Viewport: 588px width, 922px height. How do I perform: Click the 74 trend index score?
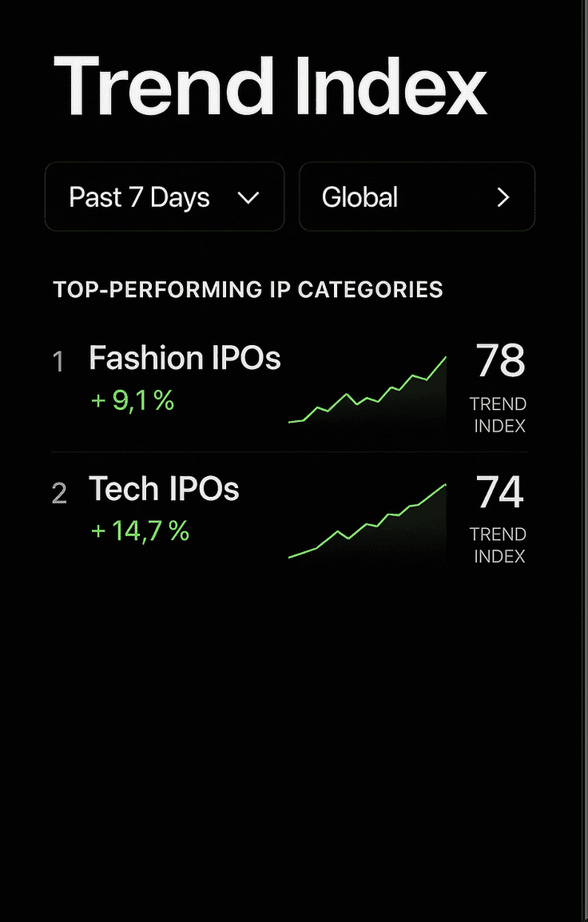tap(500, 492)
